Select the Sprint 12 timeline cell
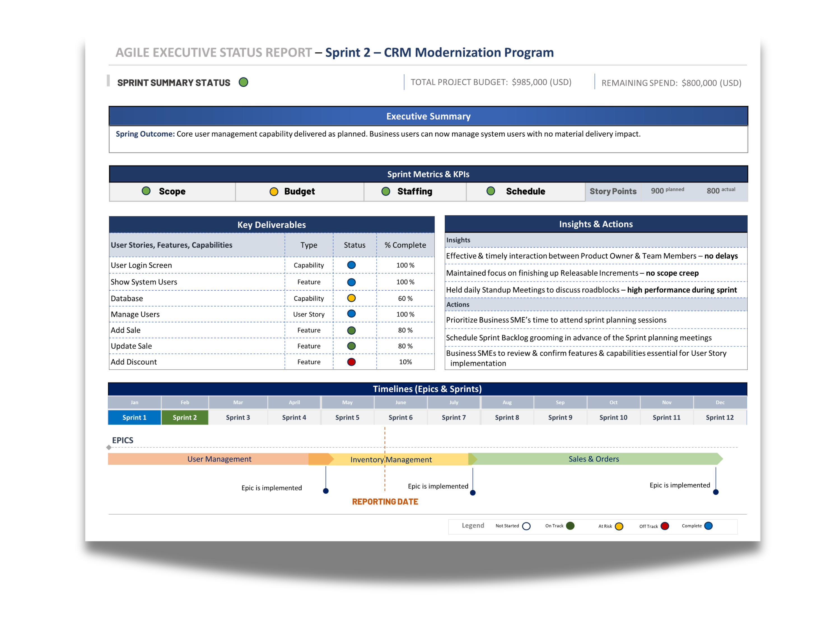The image size is (840, 630). 720,417
